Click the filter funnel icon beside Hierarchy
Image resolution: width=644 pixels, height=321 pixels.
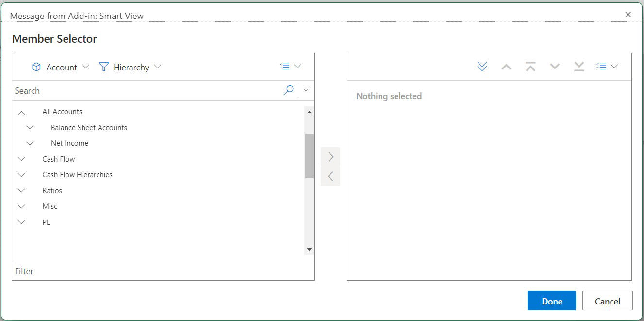(x=103, y=67)
